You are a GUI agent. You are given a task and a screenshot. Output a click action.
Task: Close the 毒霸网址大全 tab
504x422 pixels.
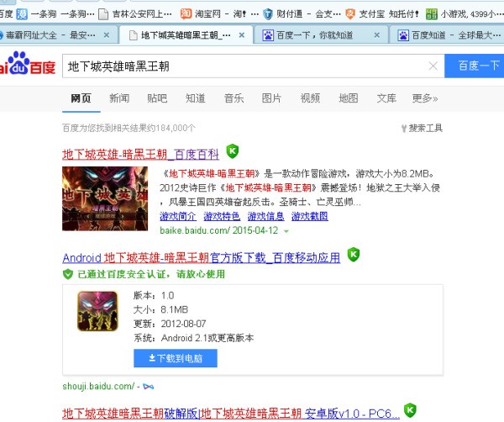click(x=107, y=34)
